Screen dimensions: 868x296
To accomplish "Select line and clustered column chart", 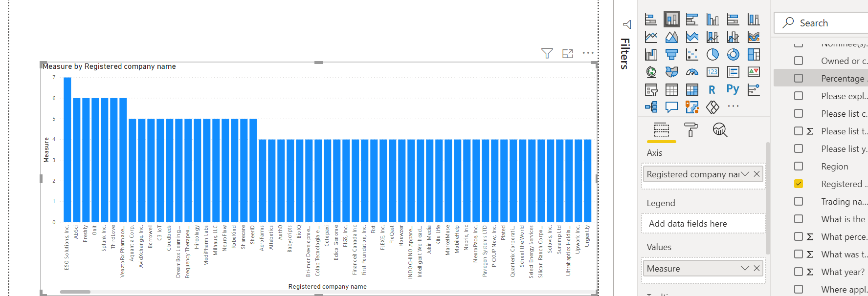I will tap(733, 37).
